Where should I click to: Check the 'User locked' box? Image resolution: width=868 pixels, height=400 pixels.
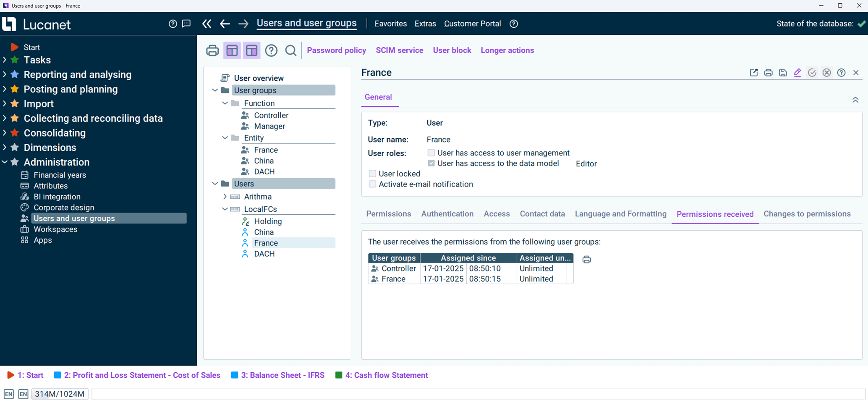[372, 174]
